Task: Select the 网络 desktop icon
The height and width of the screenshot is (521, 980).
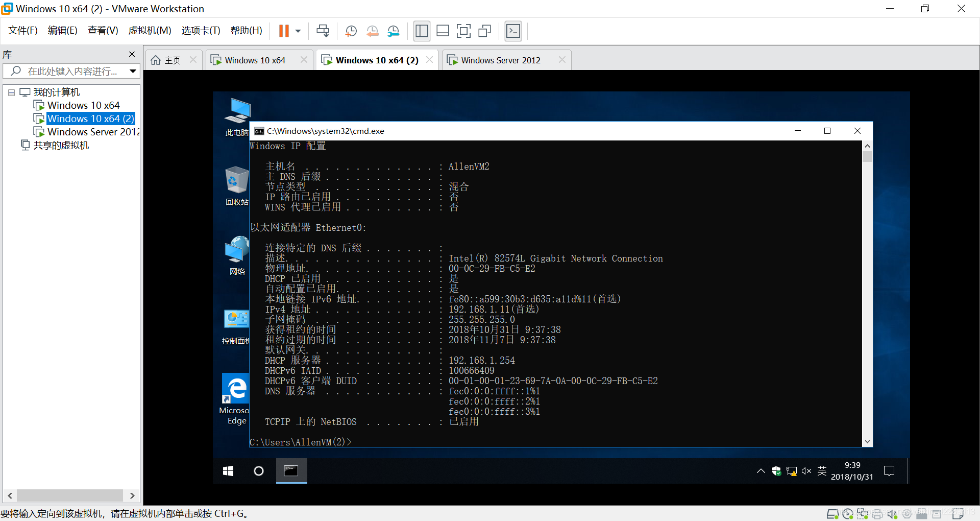Action: [x=237, y=255]
